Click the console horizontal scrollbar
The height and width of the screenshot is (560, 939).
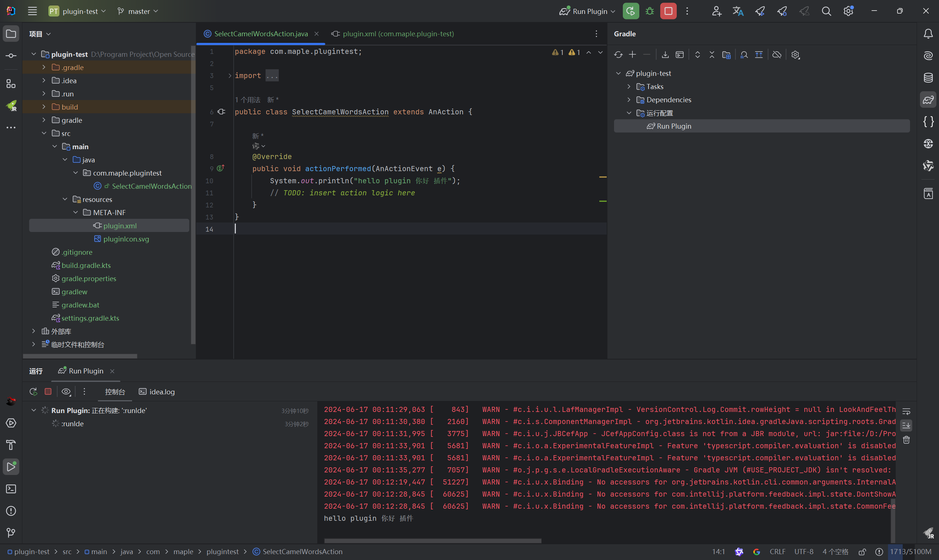pos(432,541)
